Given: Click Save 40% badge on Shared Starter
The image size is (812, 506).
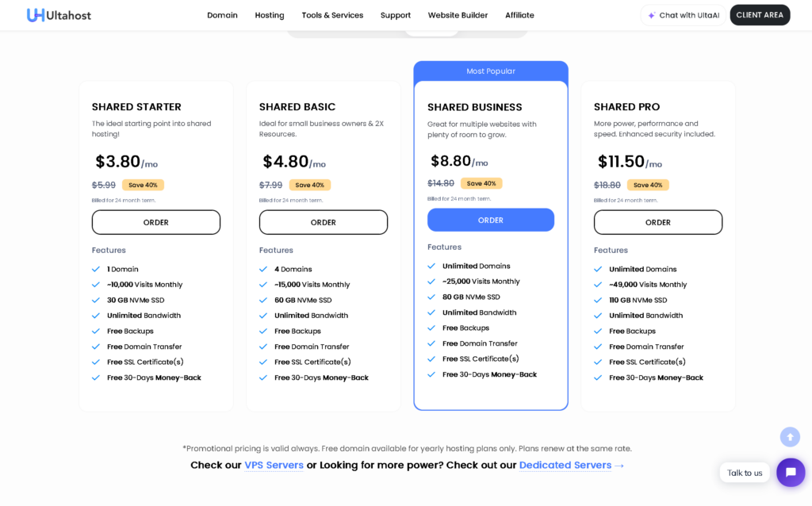Looking at the screenshot, I should (143, 185).
